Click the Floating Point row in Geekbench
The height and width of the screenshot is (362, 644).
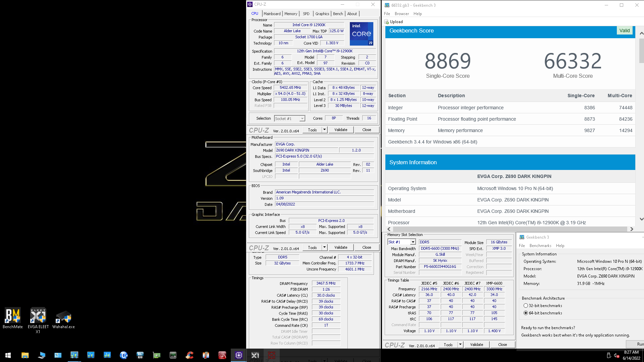pos(510,119)
